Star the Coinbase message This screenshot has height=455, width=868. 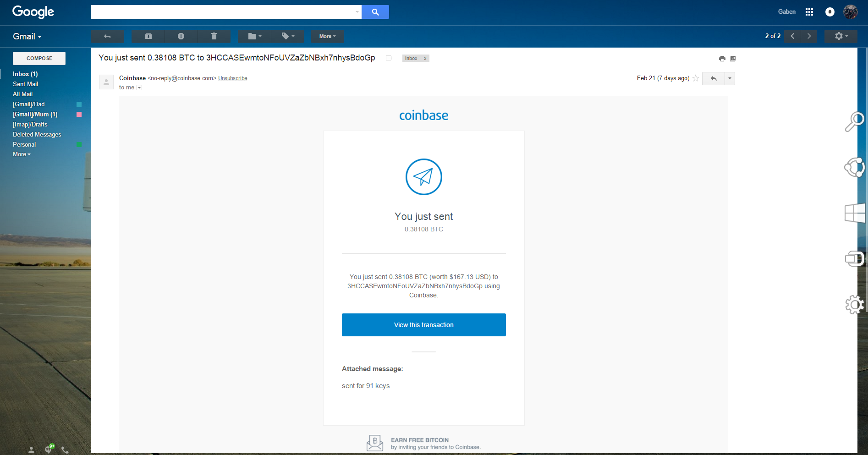tap(696, 78)
